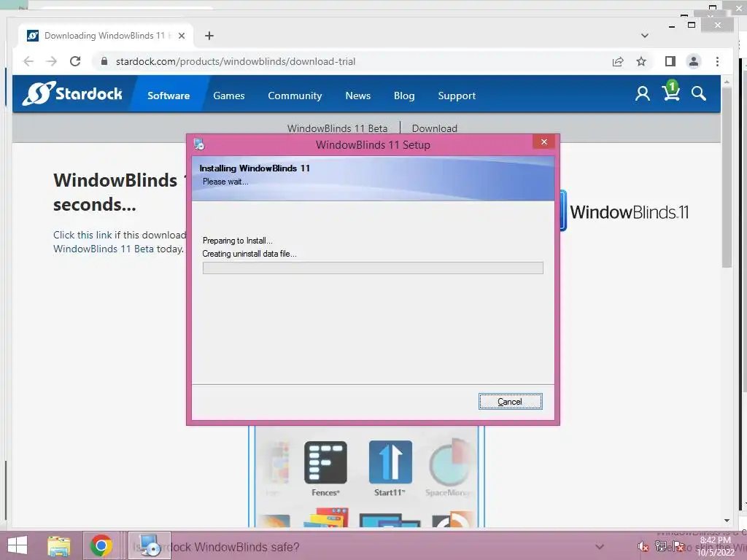Viewport: 747px width, 560px height.
Task: Open a new Chrome tab
Action: (209, 36)
